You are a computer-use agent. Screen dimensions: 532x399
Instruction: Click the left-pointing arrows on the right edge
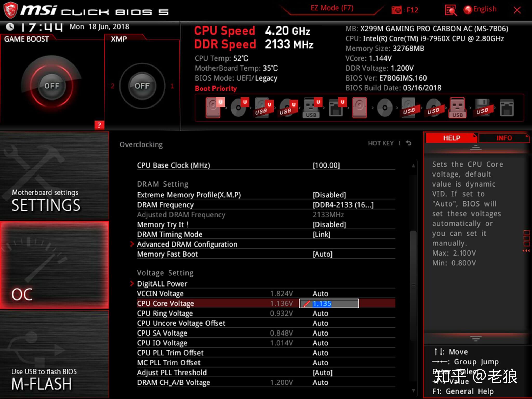click(x=526, y=251)
